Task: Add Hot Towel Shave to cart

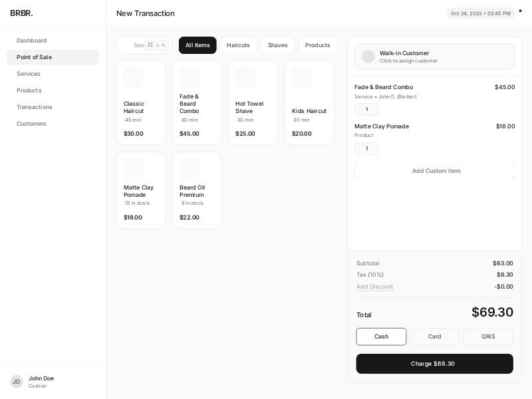Action: [253, 103]
